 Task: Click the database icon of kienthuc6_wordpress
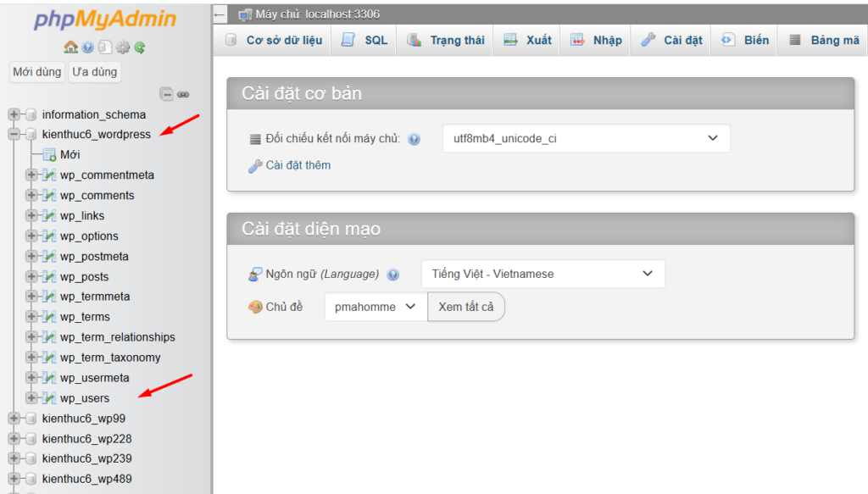(x=31, y=135)
